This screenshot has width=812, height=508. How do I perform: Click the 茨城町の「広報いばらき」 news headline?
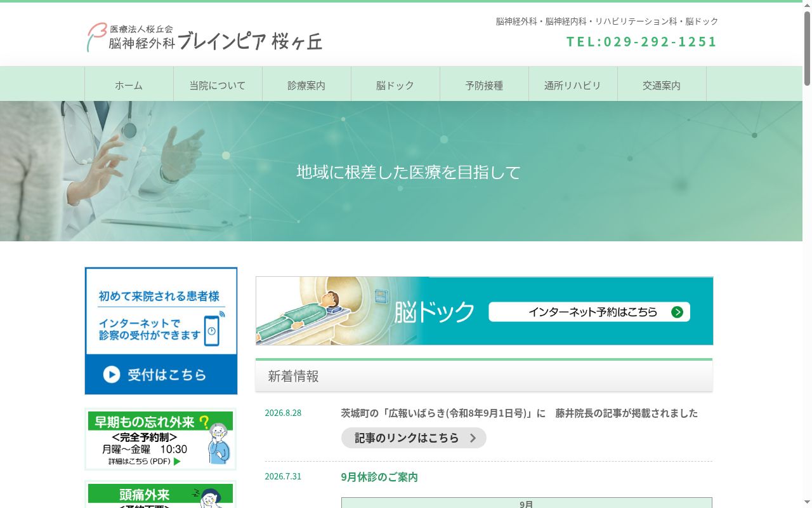(x=519, y=413)
